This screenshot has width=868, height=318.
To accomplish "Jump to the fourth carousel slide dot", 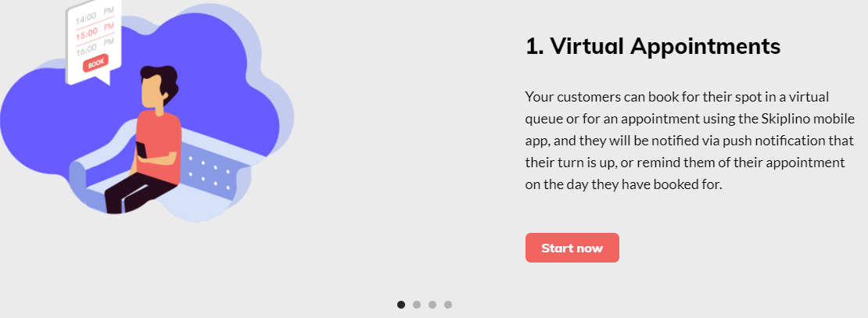I will click(x=448, y=305).
